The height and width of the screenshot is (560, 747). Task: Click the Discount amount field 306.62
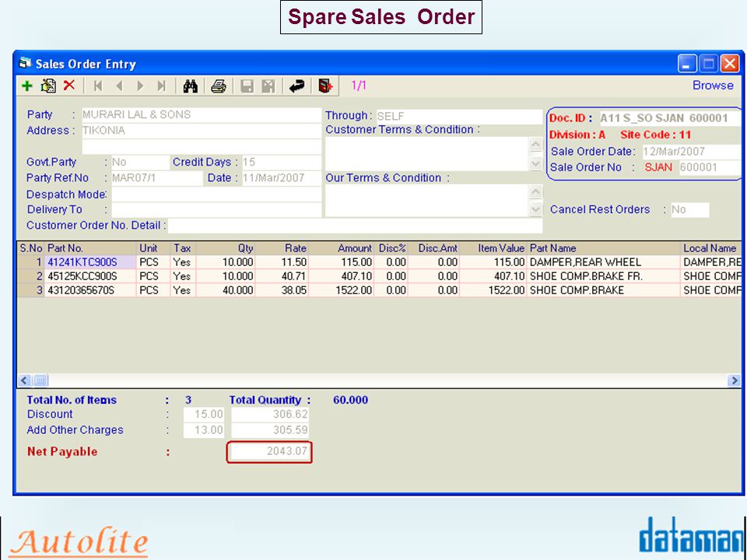270,415
